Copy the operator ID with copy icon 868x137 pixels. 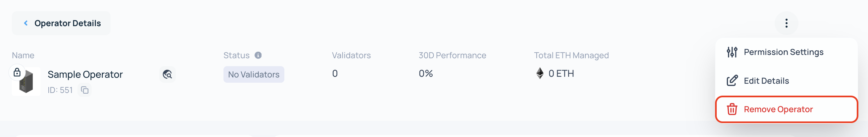[x=85, y=90]
